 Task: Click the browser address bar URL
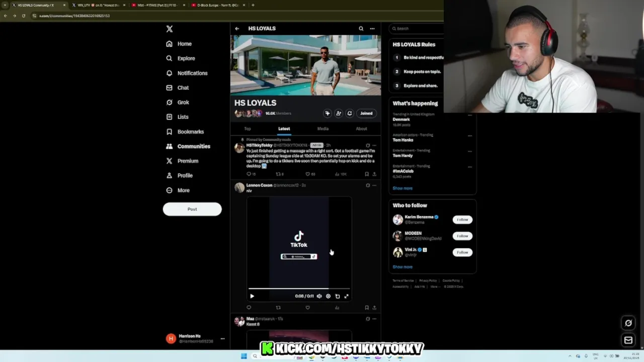pos(74,16)
